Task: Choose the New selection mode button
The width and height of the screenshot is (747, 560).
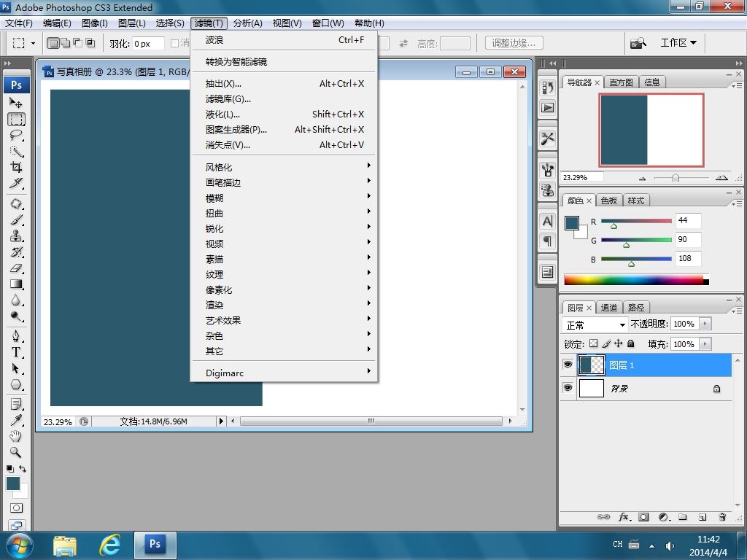Action: 53,43
